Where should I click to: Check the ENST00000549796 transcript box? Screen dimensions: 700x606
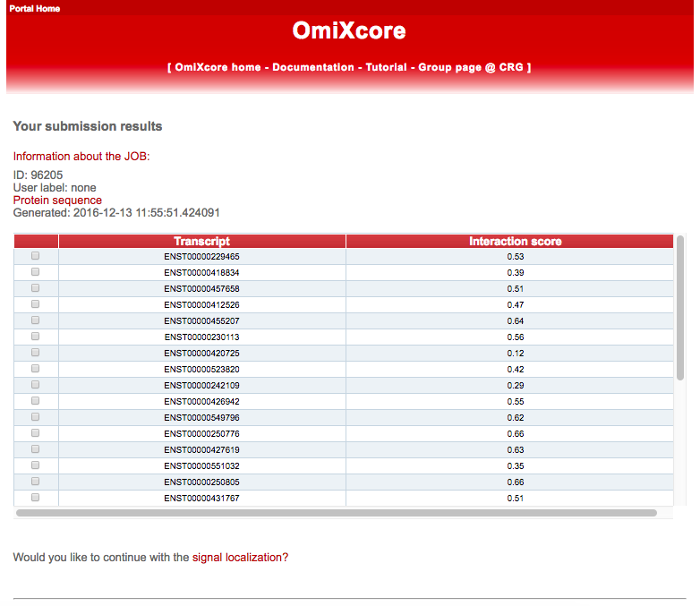(x=36, y=417)
